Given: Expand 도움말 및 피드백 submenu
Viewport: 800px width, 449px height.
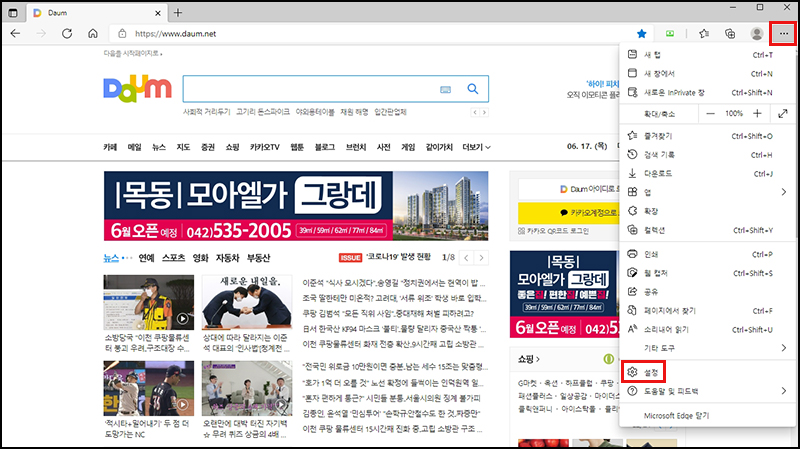Looking at the screenshot, I should coord(707,391).
